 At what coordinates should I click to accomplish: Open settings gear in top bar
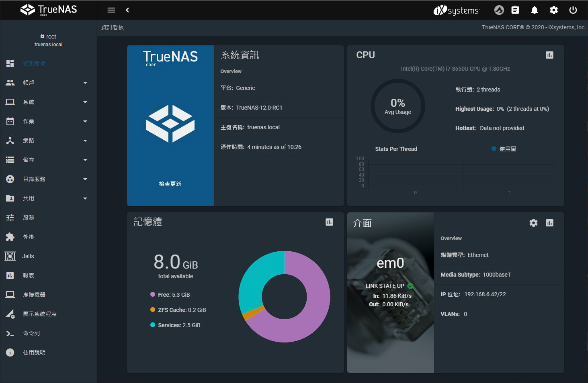click(553, 10)
